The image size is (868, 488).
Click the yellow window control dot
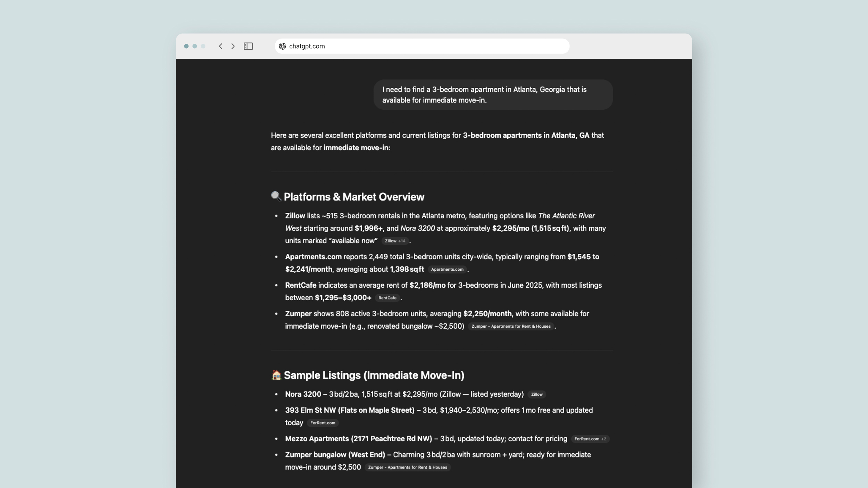click(195, 46)
